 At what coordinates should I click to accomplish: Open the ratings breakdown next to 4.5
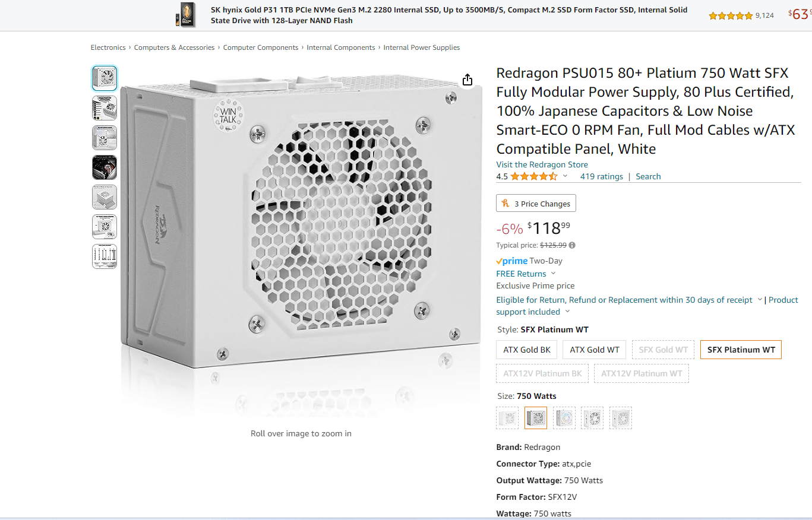[564, 176]
